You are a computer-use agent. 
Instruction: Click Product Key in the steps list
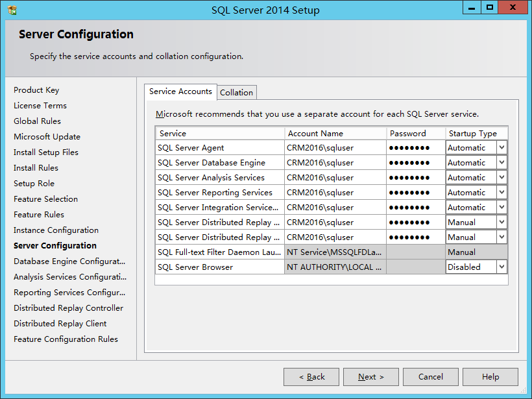[x=36, y=90]
